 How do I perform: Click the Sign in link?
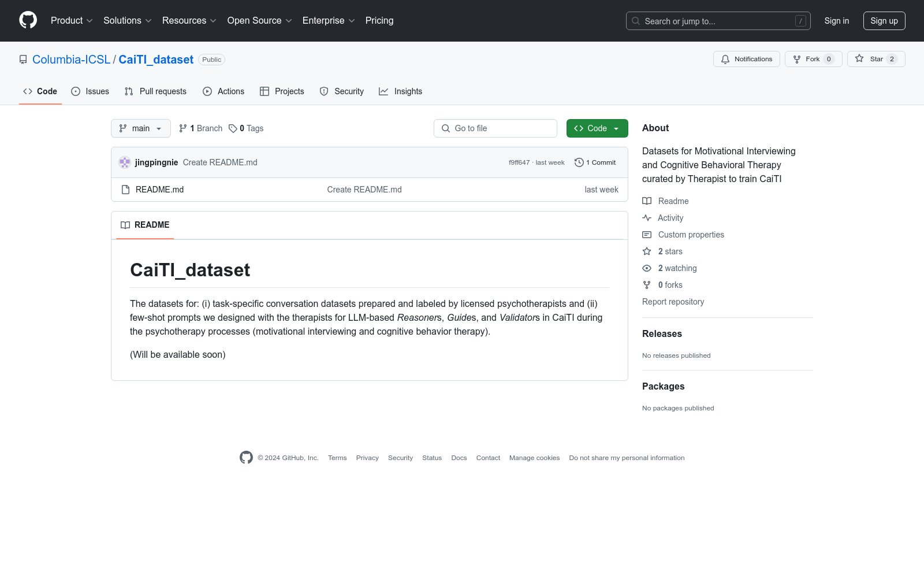click(837, 21)
